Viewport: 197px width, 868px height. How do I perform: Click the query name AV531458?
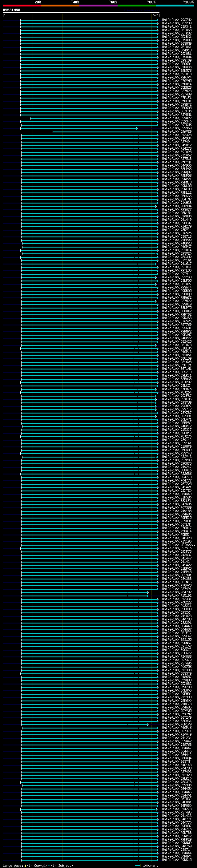tap(11, 10)
